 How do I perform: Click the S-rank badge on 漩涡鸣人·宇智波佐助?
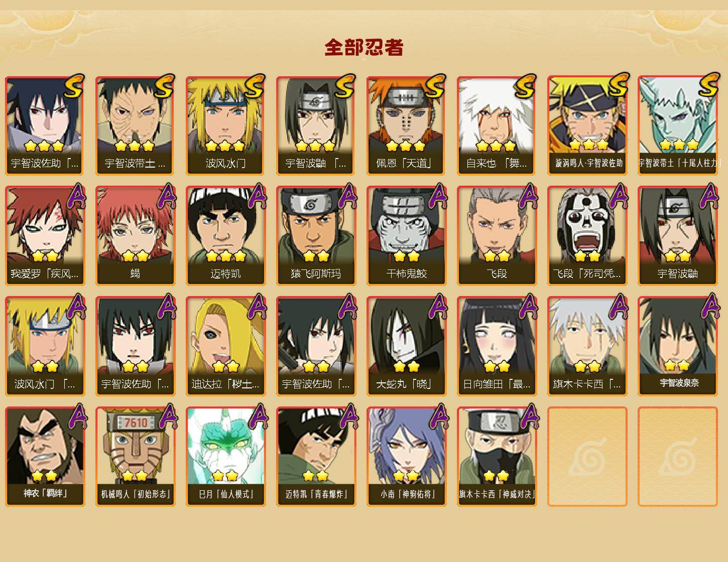pos(618,85)
